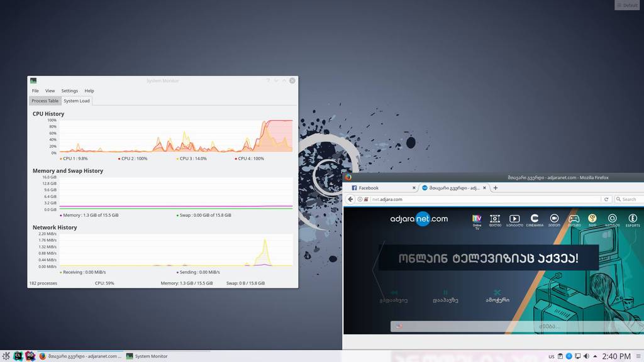Click the Memory: 1.3 GiB / 15.5 GiB status text

coord(187,283)
